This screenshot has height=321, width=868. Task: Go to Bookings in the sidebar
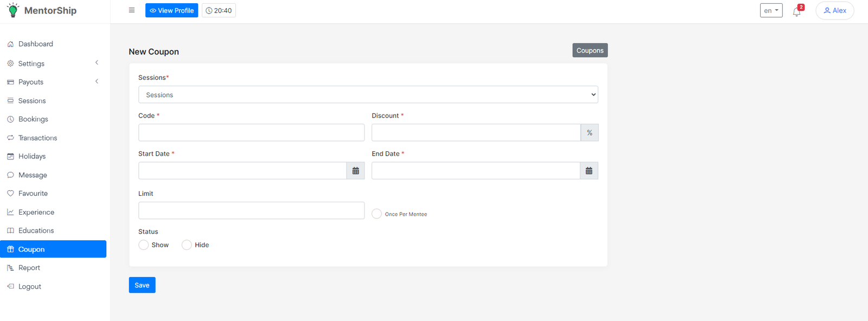click(x=33, y=119)
